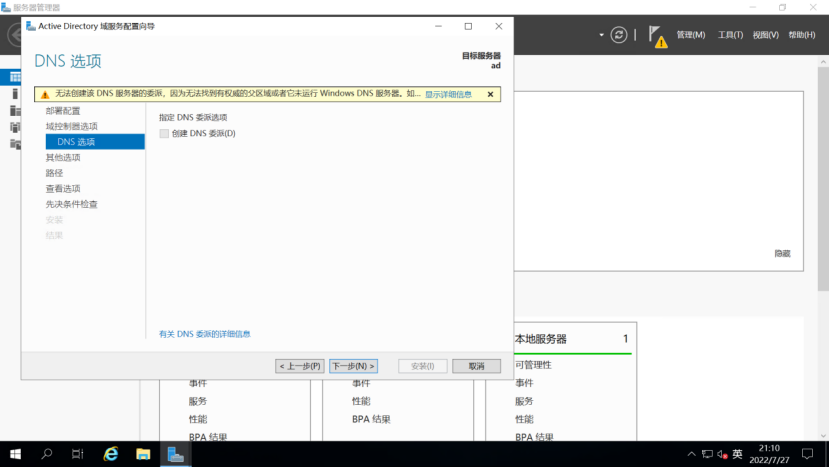Viewport: 830px width, 467px height.
Task: Select 域控制器选项 step in sidebar
Action: point(71,126)
